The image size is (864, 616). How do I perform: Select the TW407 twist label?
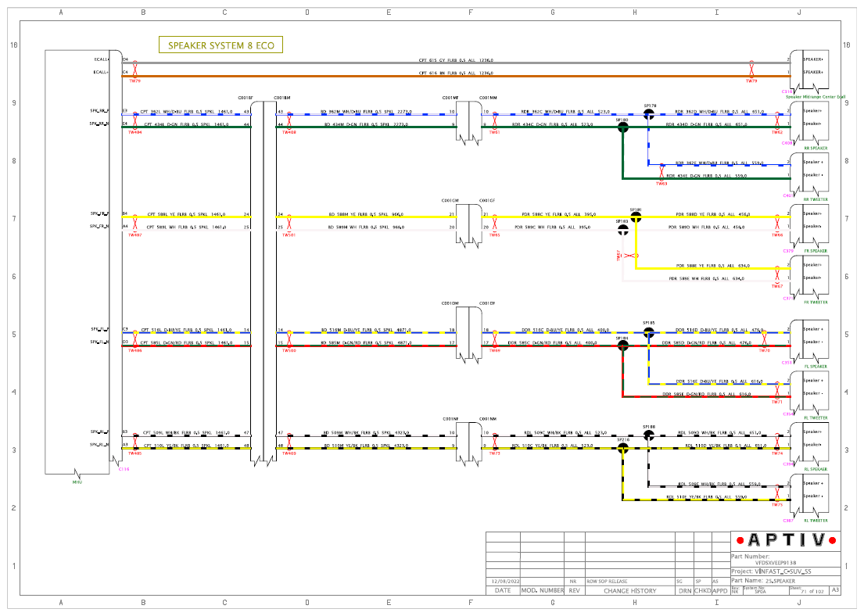point(135,235)
